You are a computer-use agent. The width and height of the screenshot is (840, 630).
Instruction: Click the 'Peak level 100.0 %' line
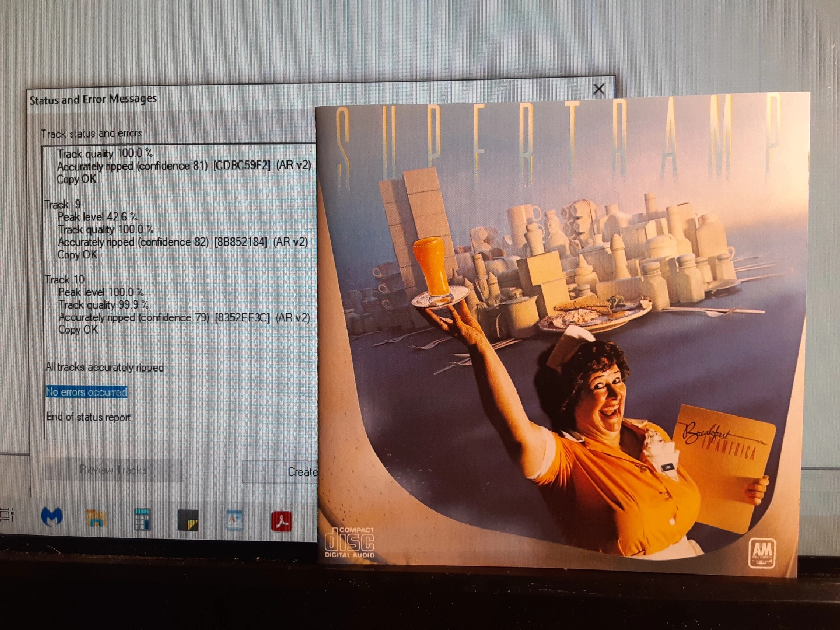pyautogui.click(x=101, y=292)
